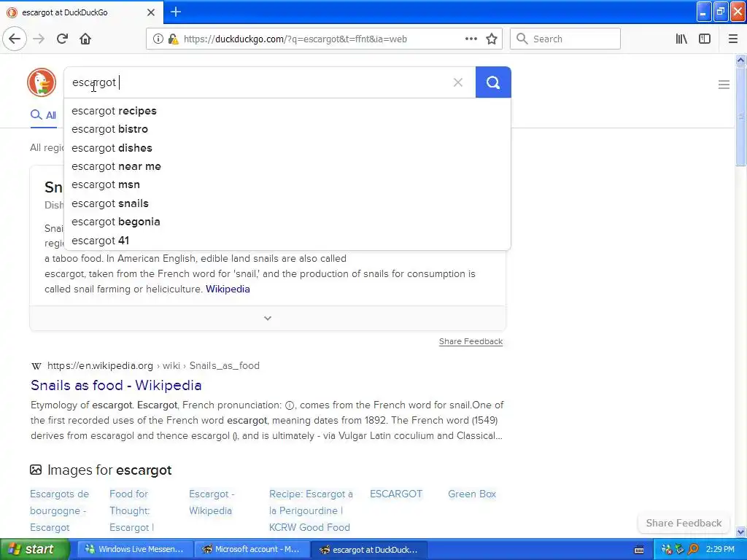Open the Wikipedia link in info box
Viewport: 747px width, 560px height.
click(228, 289)
